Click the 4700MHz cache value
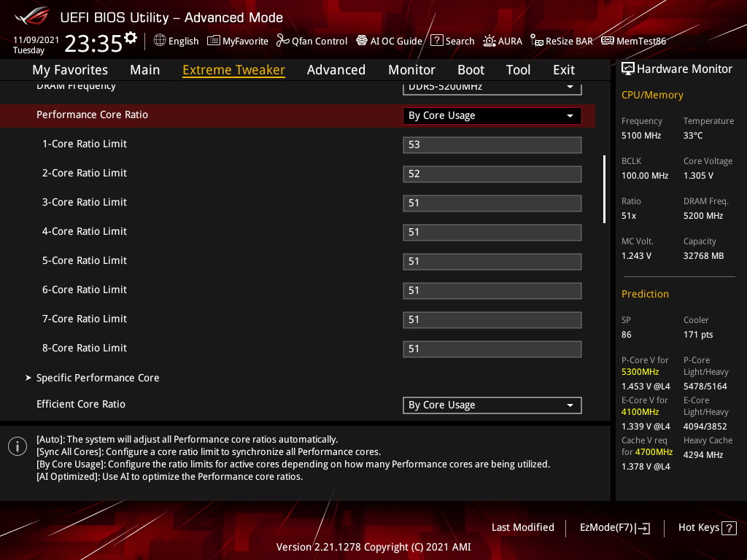 654,451
